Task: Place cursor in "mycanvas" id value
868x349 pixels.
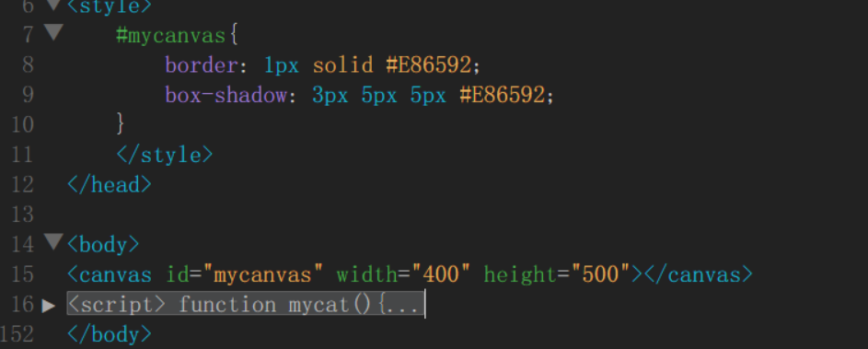Action: click(263, 274)
